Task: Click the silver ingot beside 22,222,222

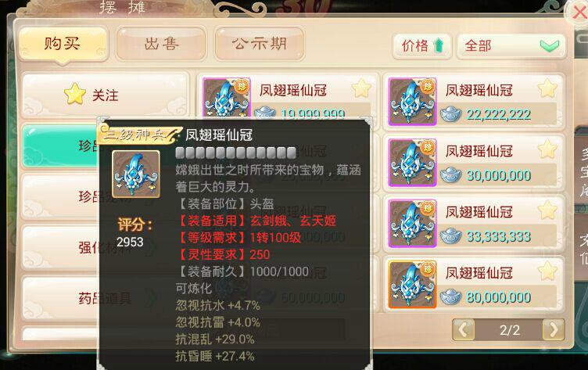Action: pos(450,114)
